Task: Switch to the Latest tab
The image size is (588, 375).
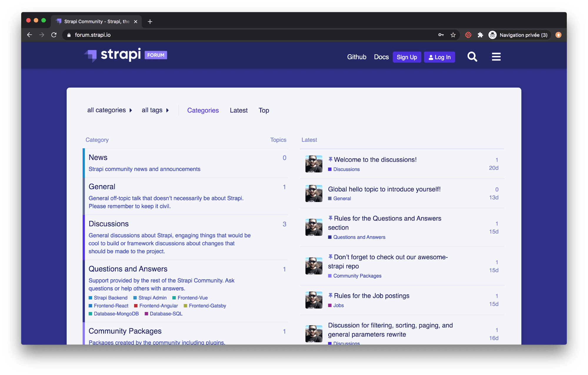Action: point(239,110)
